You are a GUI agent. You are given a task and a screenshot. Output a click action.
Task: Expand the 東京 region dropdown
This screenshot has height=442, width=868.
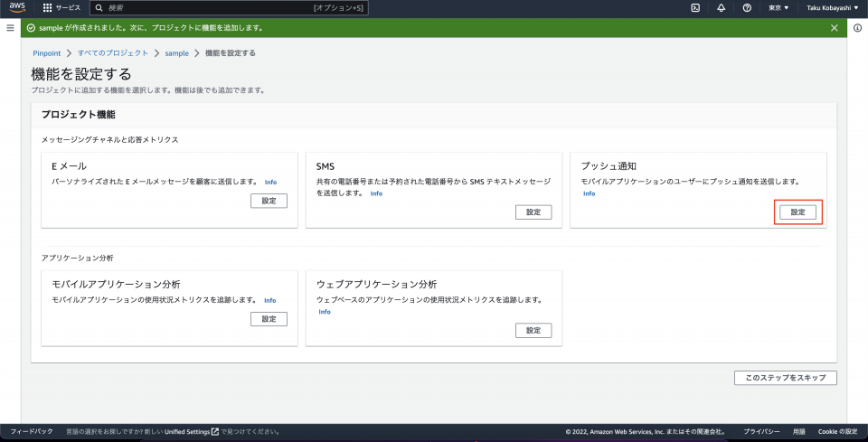coord(778,8)
